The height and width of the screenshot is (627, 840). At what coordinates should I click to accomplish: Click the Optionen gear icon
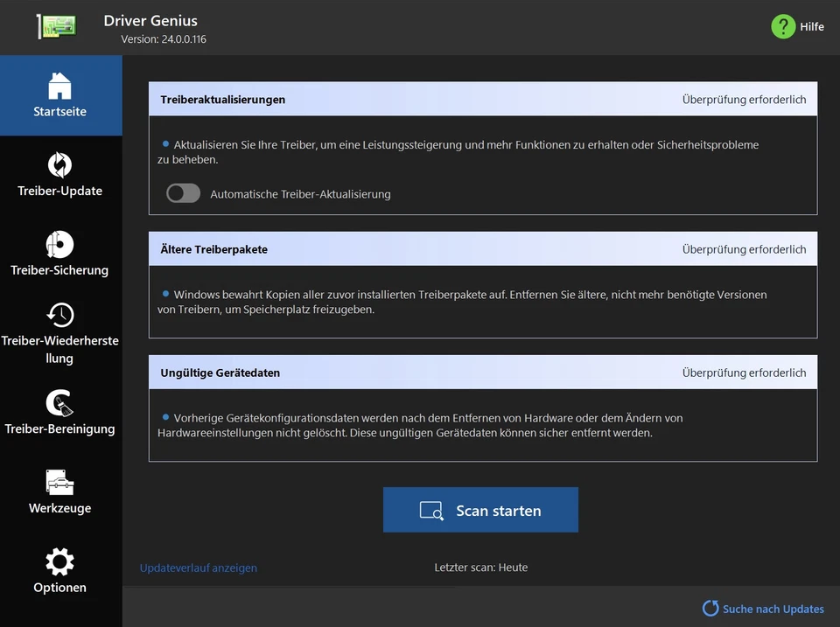click(59, 563)
